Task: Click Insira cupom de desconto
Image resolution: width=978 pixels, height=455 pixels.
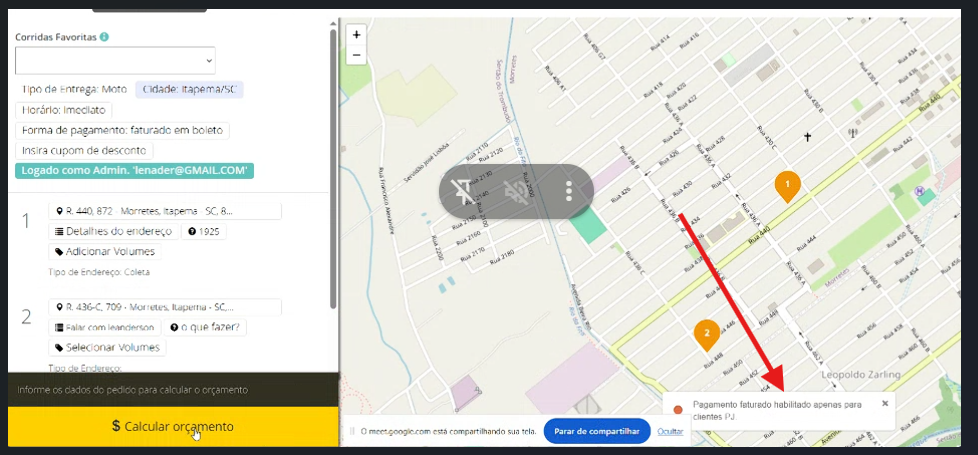Action: (84, 151)
